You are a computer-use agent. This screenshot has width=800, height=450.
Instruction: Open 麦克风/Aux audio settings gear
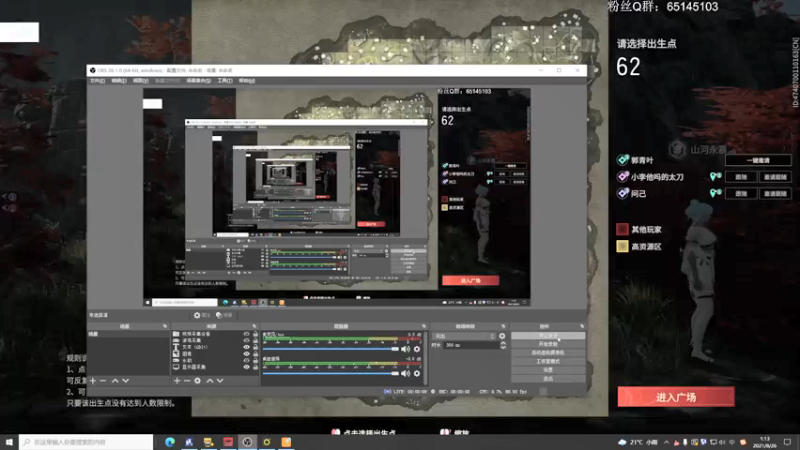point(417,349)
